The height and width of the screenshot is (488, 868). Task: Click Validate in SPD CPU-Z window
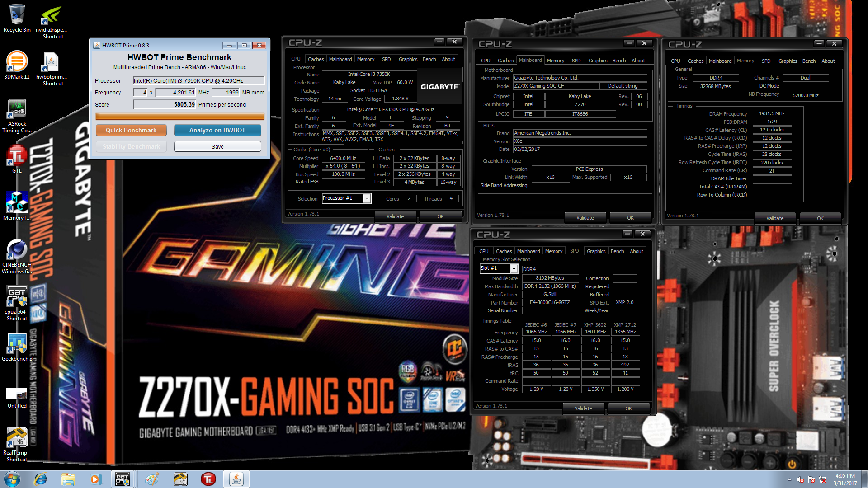tap(583, 408)
